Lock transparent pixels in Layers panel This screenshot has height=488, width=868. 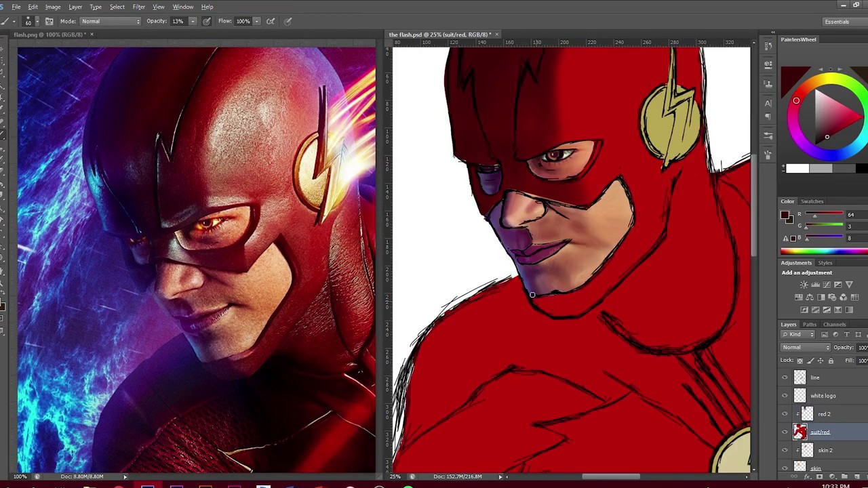800,361
